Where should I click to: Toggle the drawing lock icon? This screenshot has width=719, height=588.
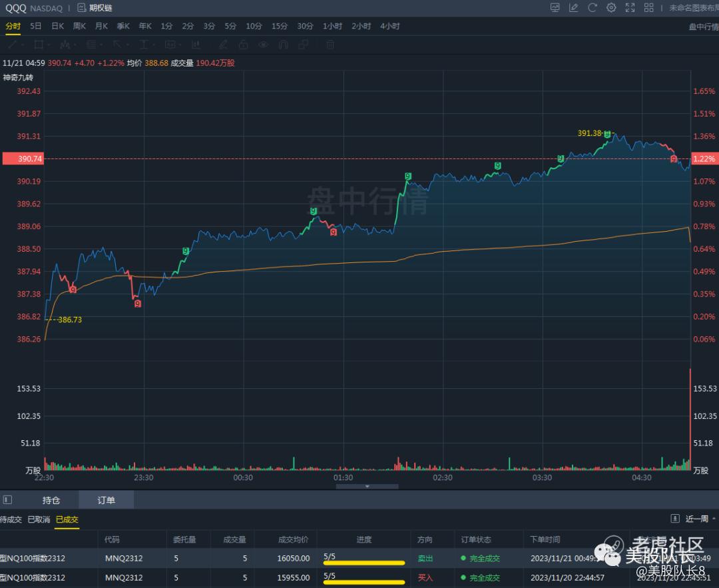pyautogui.click(x=244, y=45)
